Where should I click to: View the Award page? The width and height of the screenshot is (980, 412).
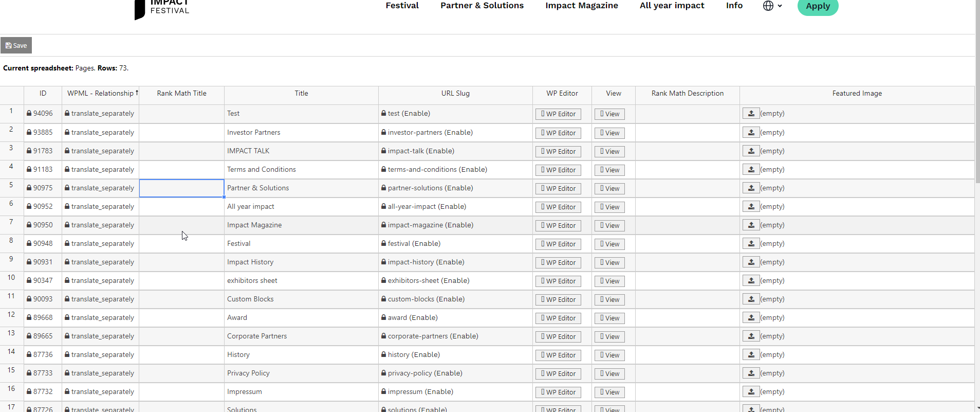(610, 318)
